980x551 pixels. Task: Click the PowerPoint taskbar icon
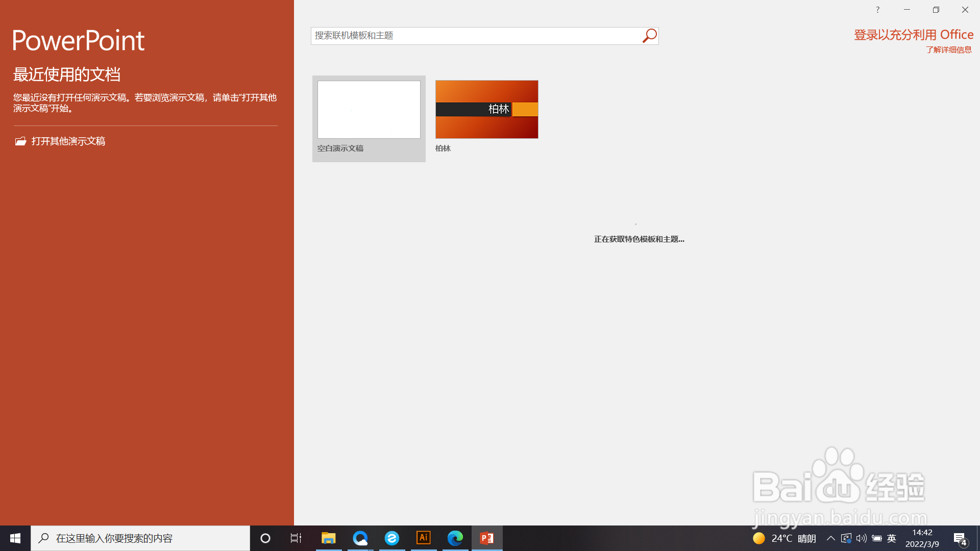487,538
